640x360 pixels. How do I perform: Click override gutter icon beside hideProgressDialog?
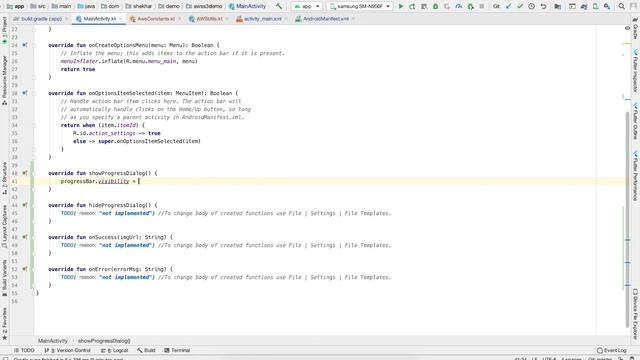(24, 205)
